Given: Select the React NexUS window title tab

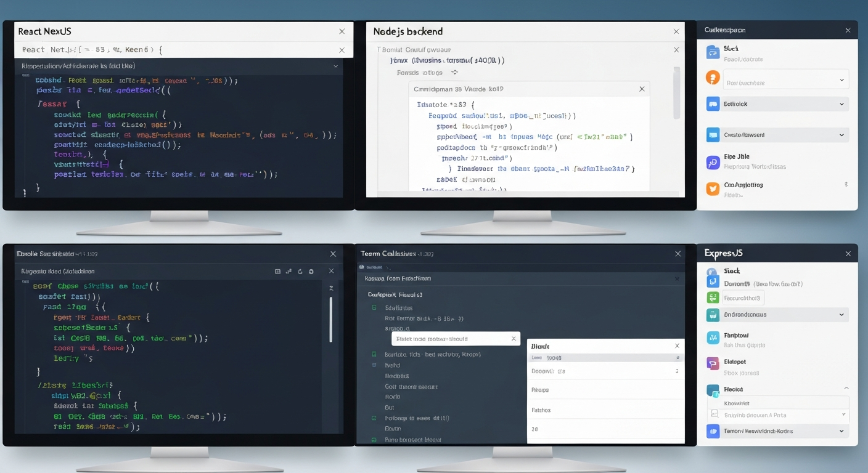Looking at the screenshot, I should (45, 31).
